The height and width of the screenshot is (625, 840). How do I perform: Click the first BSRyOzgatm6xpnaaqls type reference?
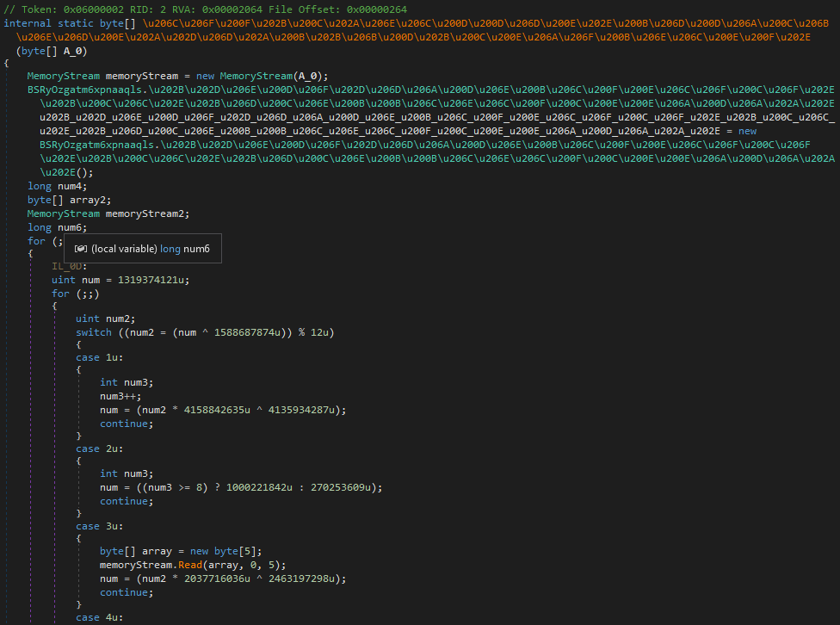pos(84,90)
